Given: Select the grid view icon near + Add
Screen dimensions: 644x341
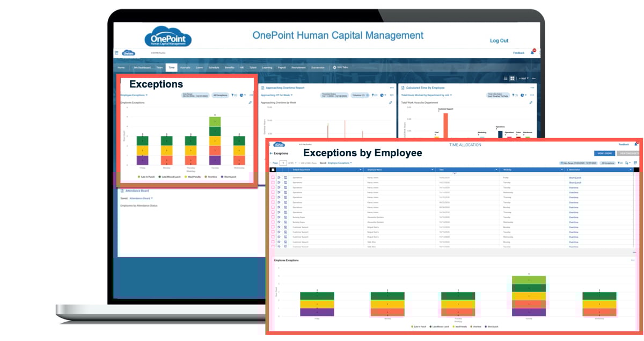Looking at the screenshot, I should (x=512, y=78).
